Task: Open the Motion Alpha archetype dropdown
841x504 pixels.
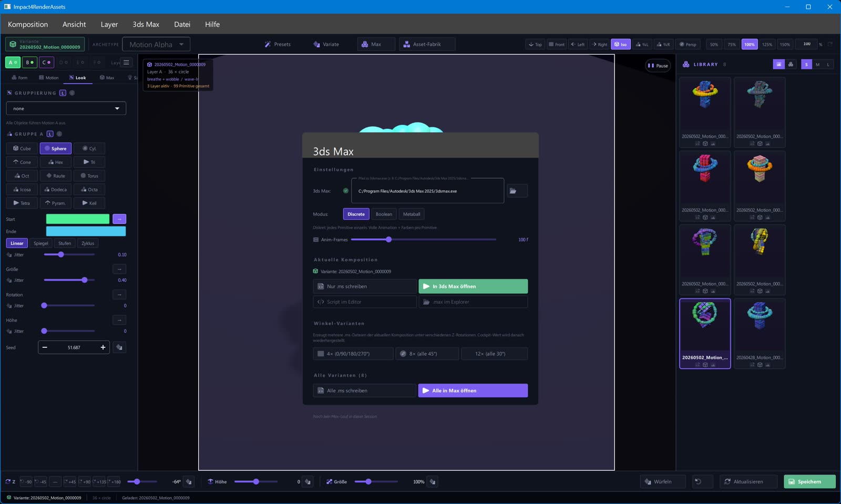Action: [156, 45]
